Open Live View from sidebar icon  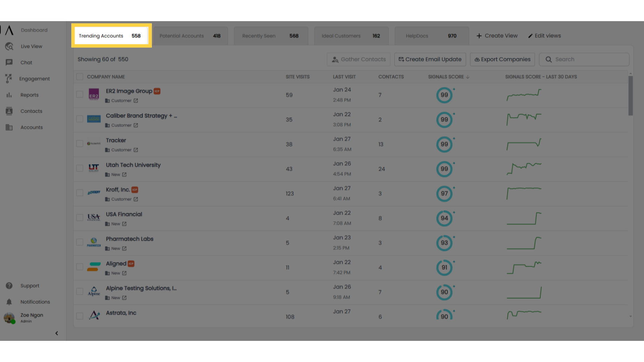[x=9, y=46]
